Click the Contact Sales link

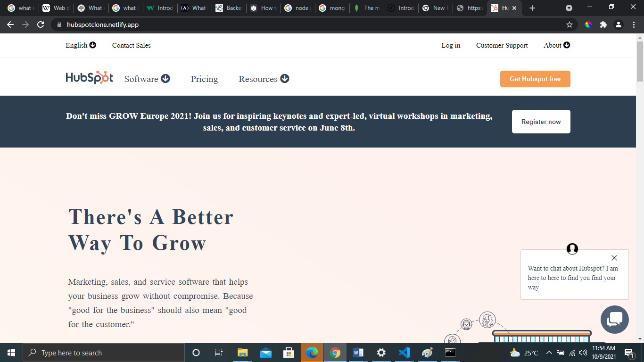tap(131, 45)
